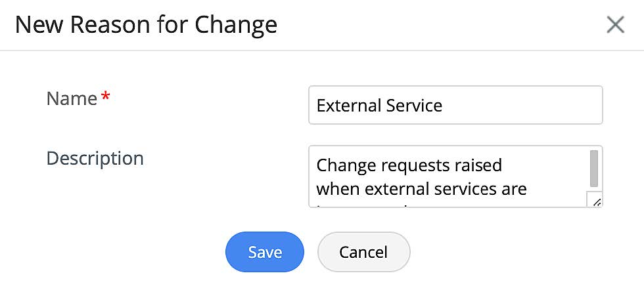Click the partially visible third description line

(368, 204)
